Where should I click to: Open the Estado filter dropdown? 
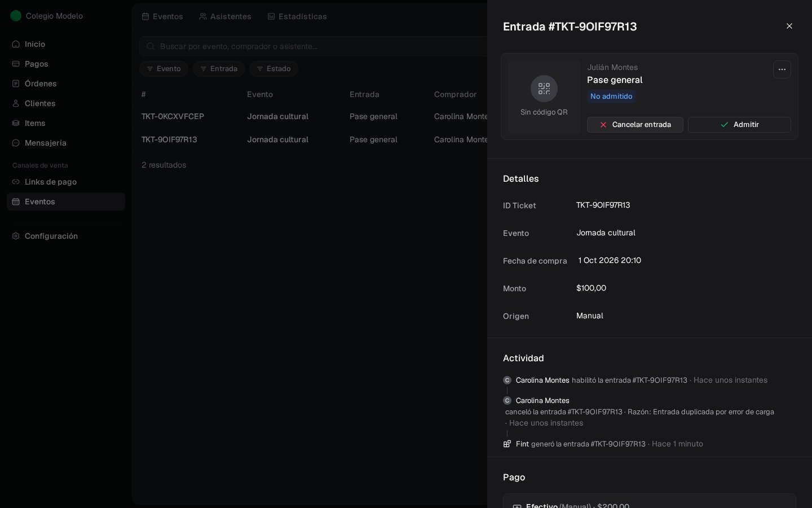[x=273, y=69]
